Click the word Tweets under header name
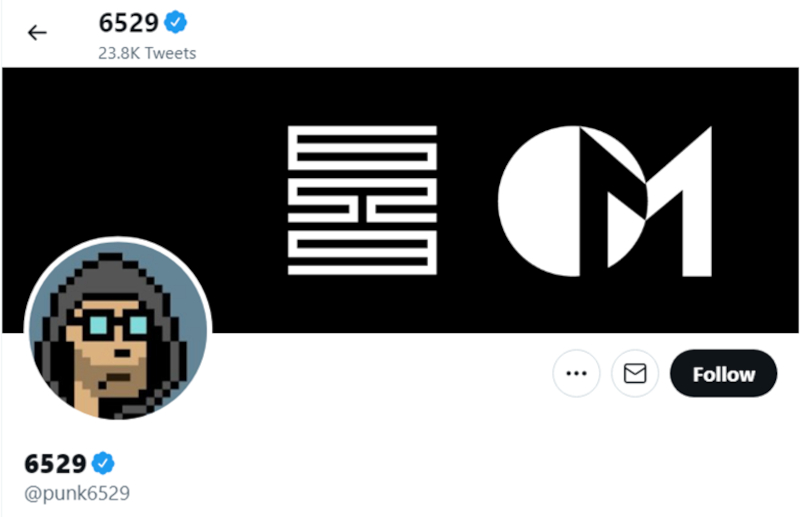The image size is (800, 517). point(170,53)
